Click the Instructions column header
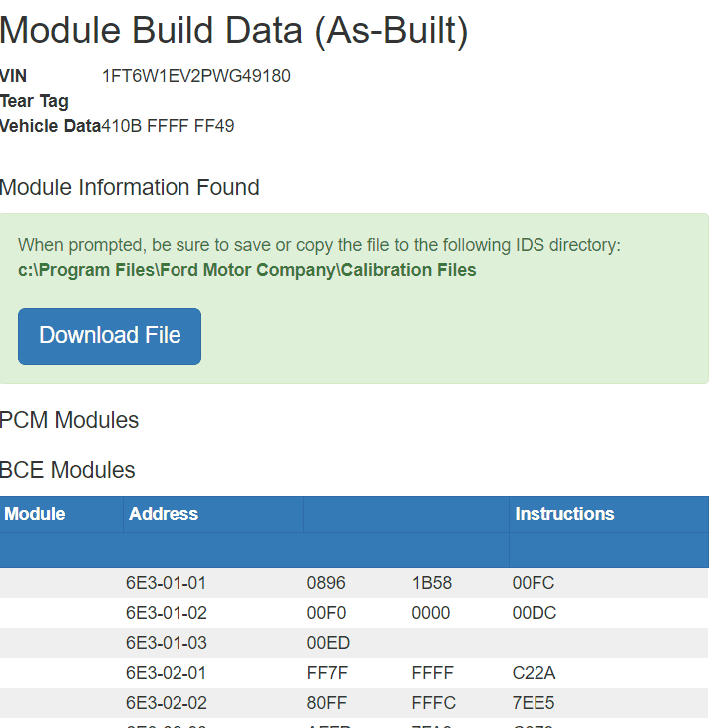 click(x=564, y=514)
